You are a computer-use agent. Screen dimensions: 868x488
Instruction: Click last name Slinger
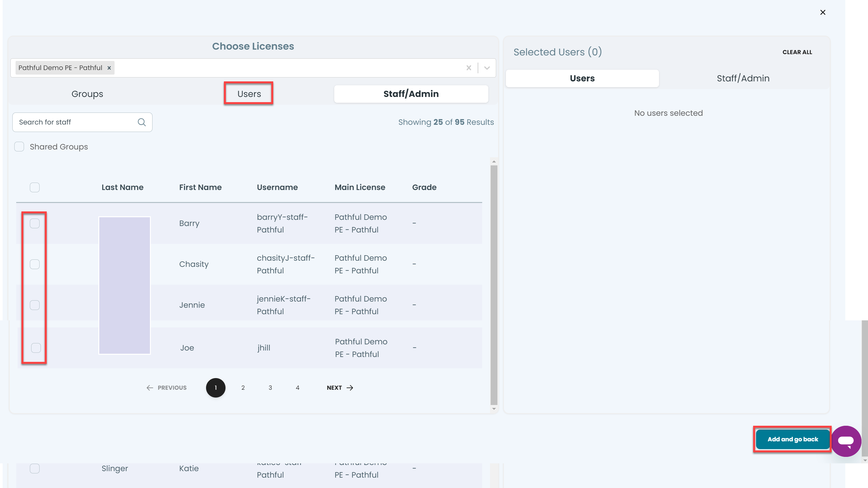tap(115, 468)
